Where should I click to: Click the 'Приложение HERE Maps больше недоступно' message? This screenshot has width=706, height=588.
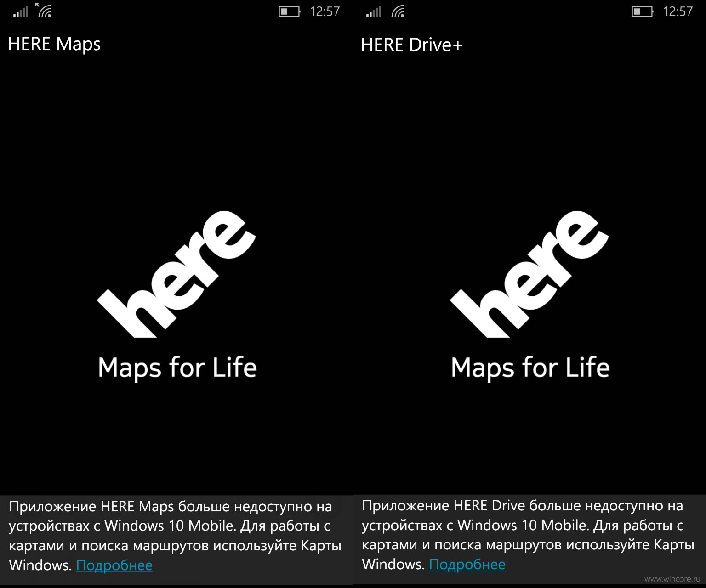pyautogui.click(x=175, y=536)
